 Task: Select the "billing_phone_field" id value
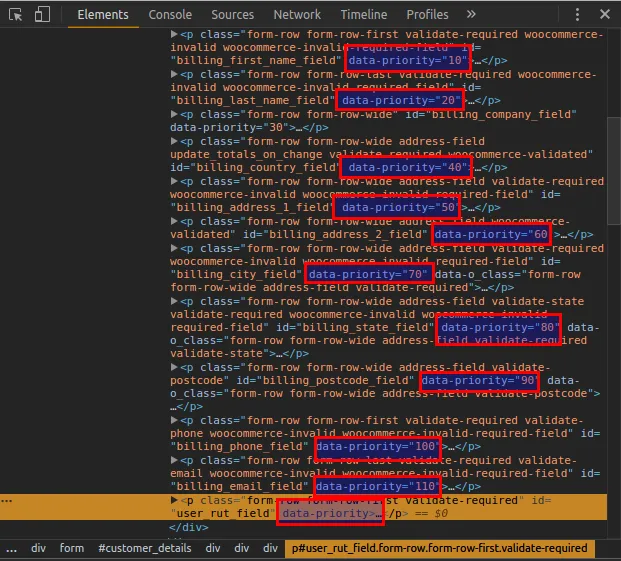point(239,446)
